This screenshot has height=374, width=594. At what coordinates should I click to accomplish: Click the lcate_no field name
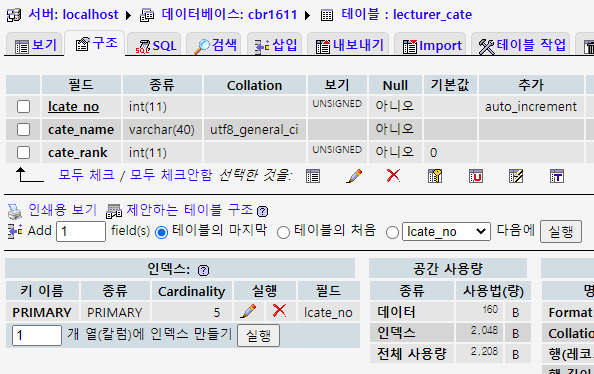tap(73, 106)
